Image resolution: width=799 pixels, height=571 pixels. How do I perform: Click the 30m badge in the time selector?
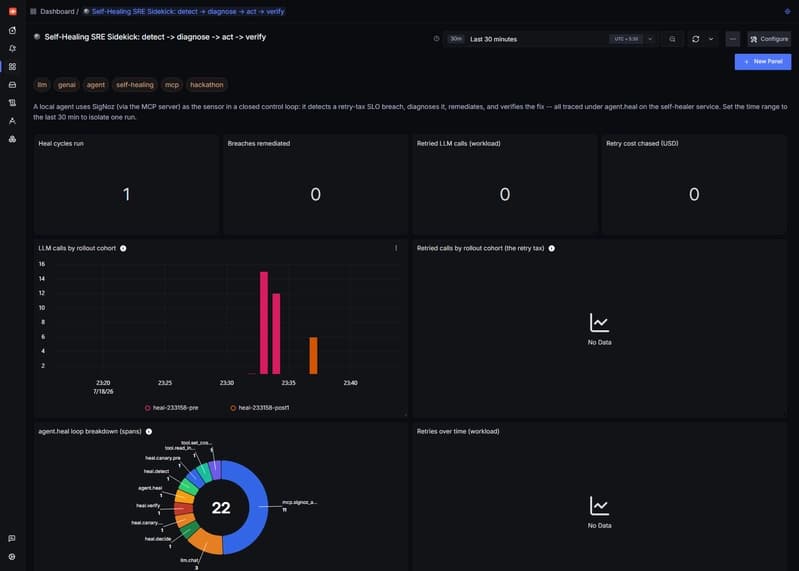tap(456, 39)
